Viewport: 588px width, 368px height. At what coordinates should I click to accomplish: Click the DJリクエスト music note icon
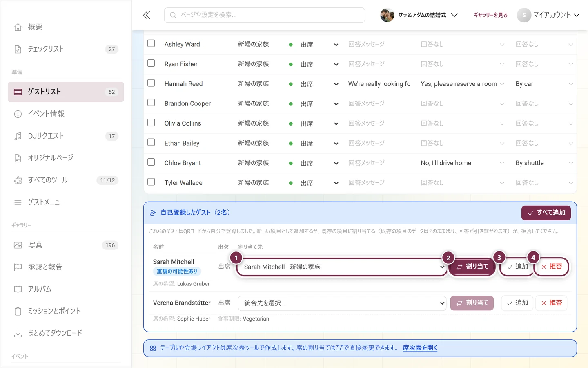point(18,136)
